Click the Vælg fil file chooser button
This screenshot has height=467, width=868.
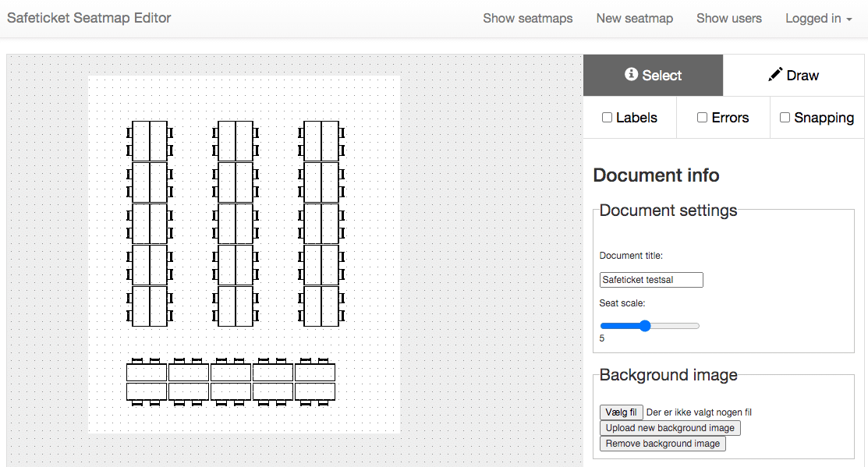(621, 412)
